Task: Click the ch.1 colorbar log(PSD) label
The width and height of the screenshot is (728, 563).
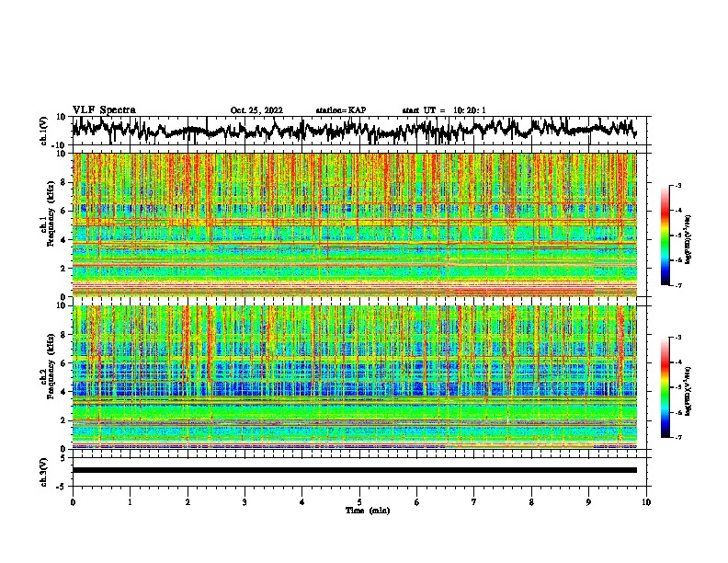Action: (688, 239)
